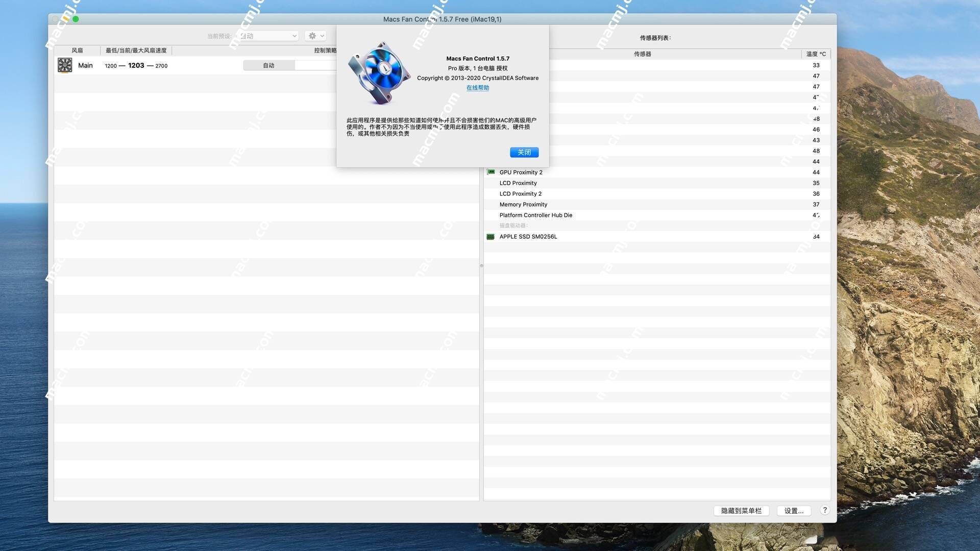Image resolution: width=980 pixels, height=551 pixels.
Task: Click the minimum fan speed 1200
Action: (x=111, y=66)
